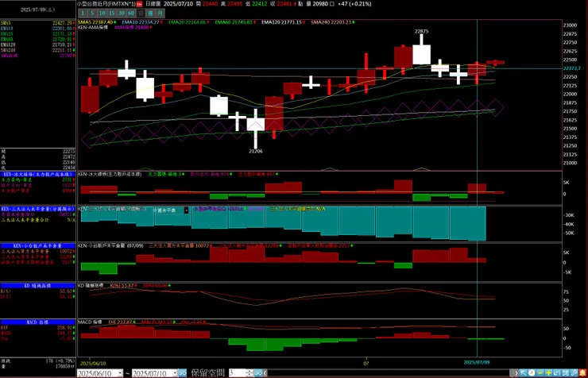Select the 1-minute timeframe button
The height and width of the screenshot is (378, 588).
[x=83, y=13]
